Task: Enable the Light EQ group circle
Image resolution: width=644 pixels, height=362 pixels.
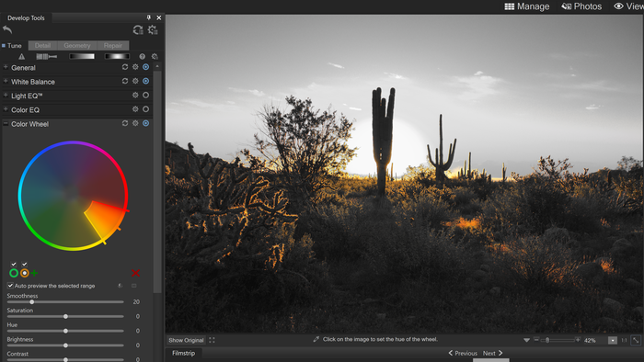Action: coord(145,96)
